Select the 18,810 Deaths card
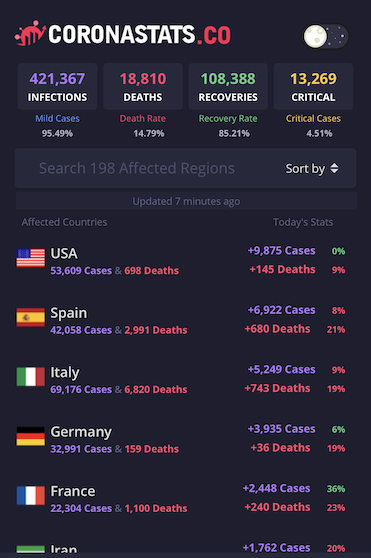 tap(143, 86)
